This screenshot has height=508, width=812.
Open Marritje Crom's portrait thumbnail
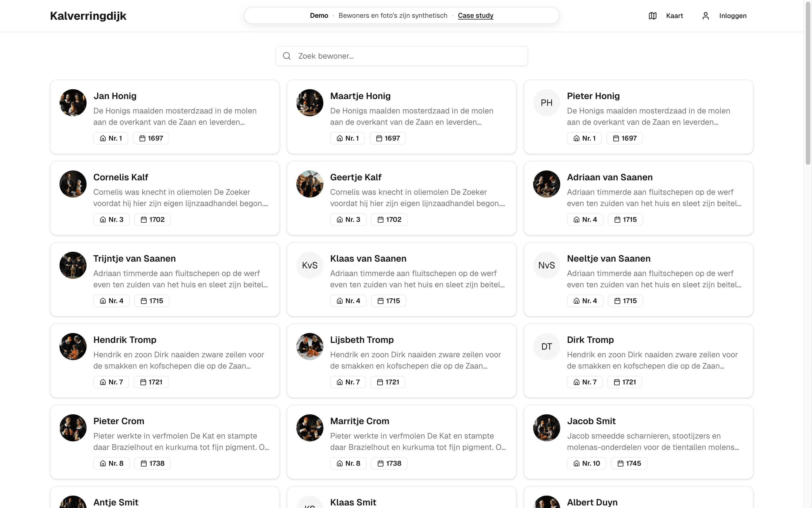(x=310, y=428)
